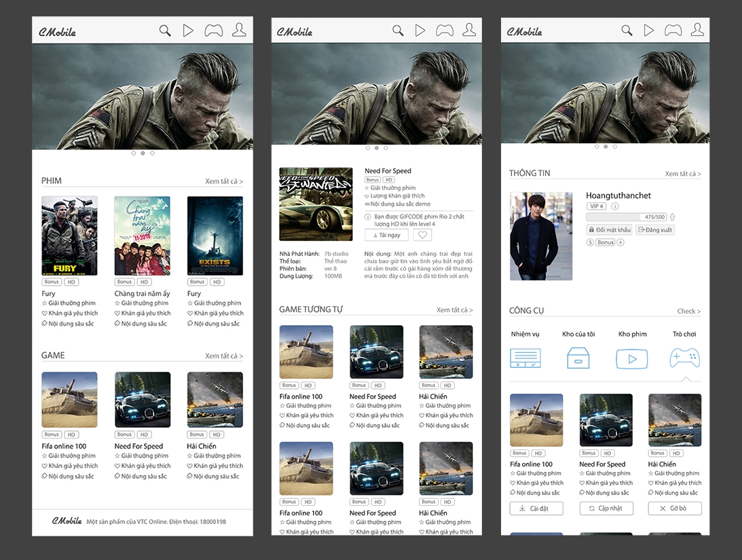Open 'Check >' beside CÔNG CỤ

(x=688, y=311)
